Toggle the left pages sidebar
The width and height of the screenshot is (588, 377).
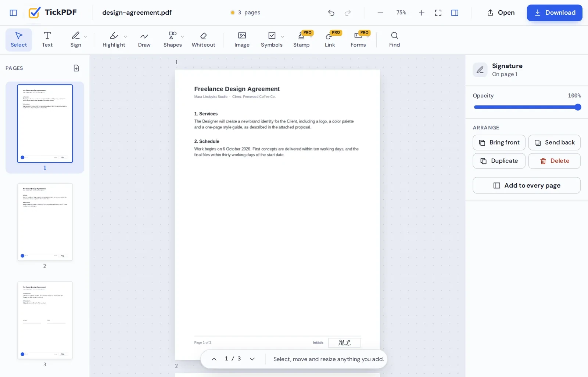[x=13, y=13]
